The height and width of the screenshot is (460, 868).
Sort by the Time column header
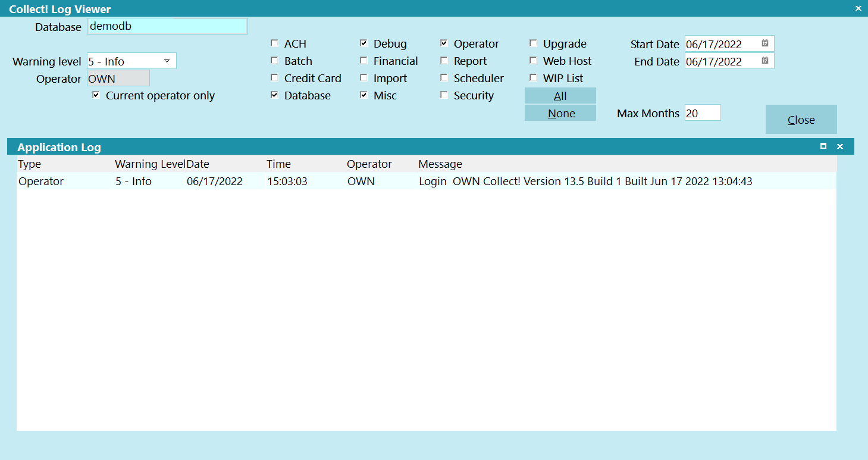click(x=278, y=164)
